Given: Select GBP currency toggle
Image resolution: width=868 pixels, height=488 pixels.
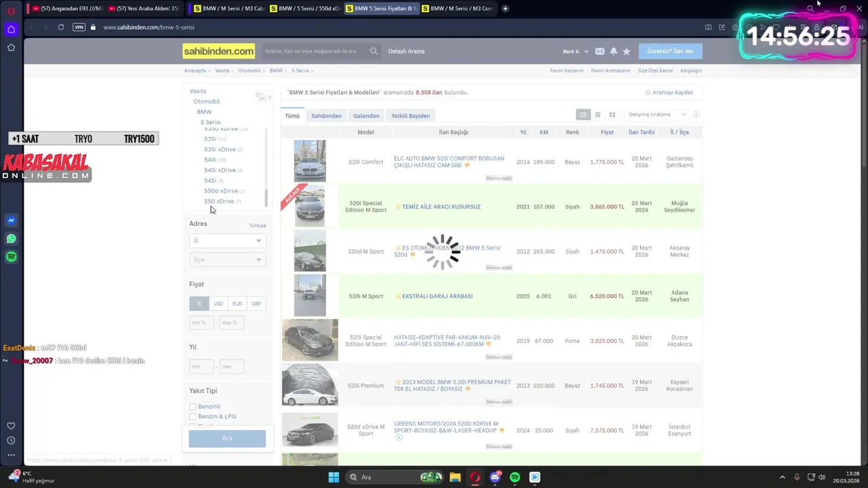Looking at the screenshot, I should pyautogui.click(x=256, y=304).
